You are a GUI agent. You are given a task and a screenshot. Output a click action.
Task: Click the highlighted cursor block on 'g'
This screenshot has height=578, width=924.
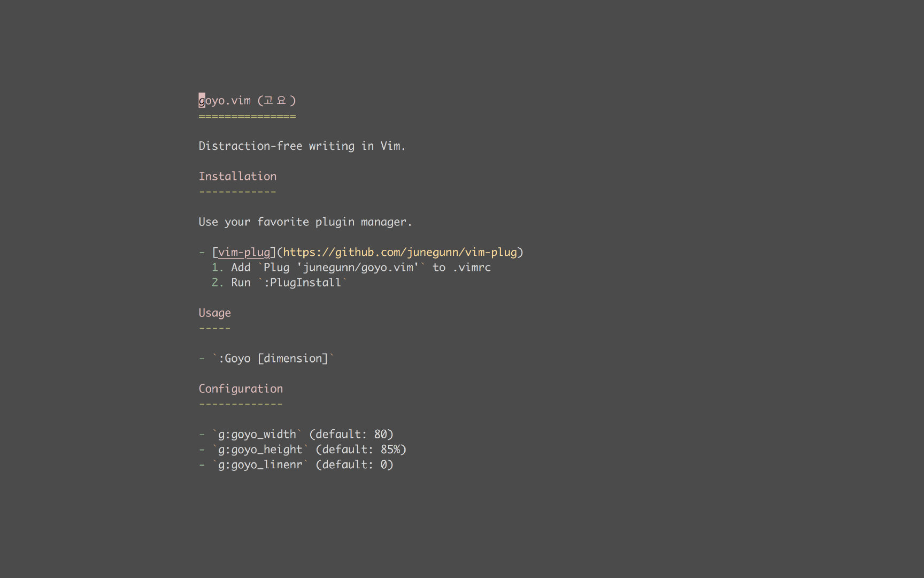coord(202,101)
